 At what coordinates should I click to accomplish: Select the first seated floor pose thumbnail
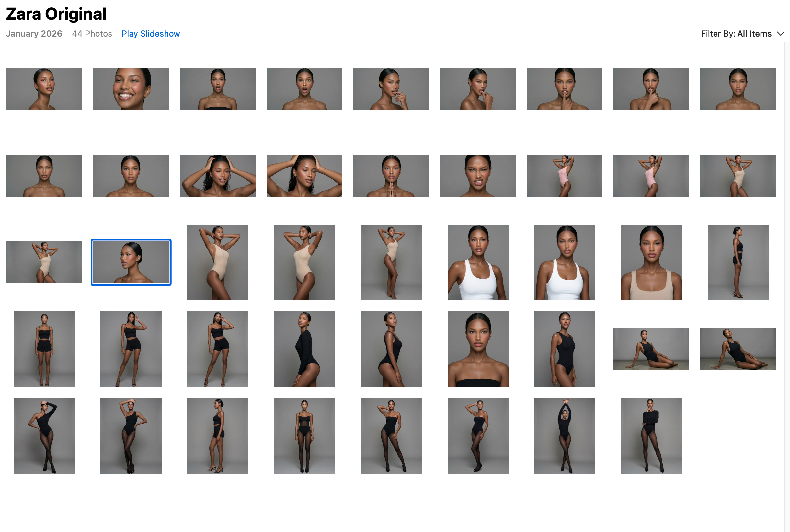(651, 349)
